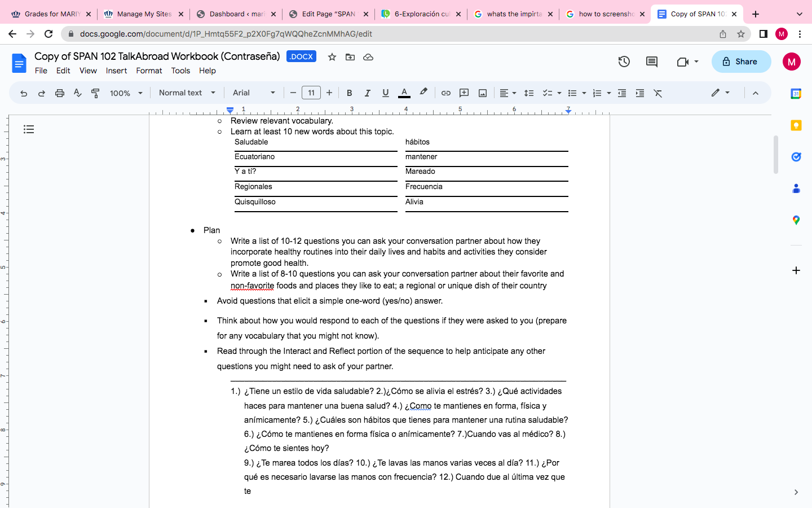
Task: Decrease the paragraph indent
Action: coord(622,93)
